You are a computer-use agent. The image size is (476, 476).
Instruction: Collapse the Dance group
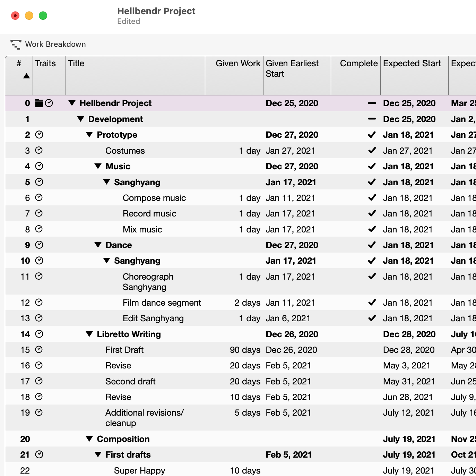(98, 245)
